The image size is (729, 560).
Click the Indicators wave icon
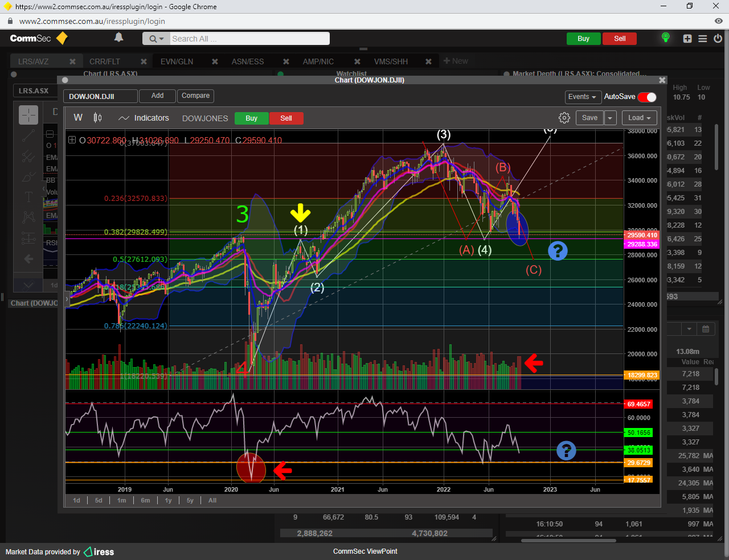124,118
